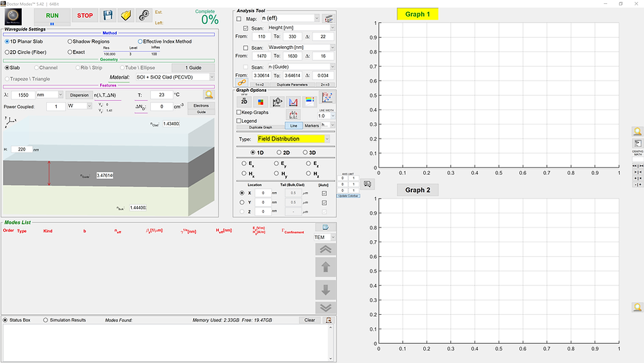Click the export icon above TEM dropdown

click(326, 227)
